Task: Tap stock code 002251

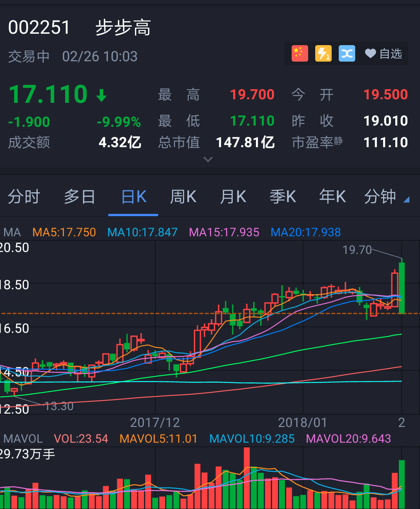Action: tap(39, 28)
